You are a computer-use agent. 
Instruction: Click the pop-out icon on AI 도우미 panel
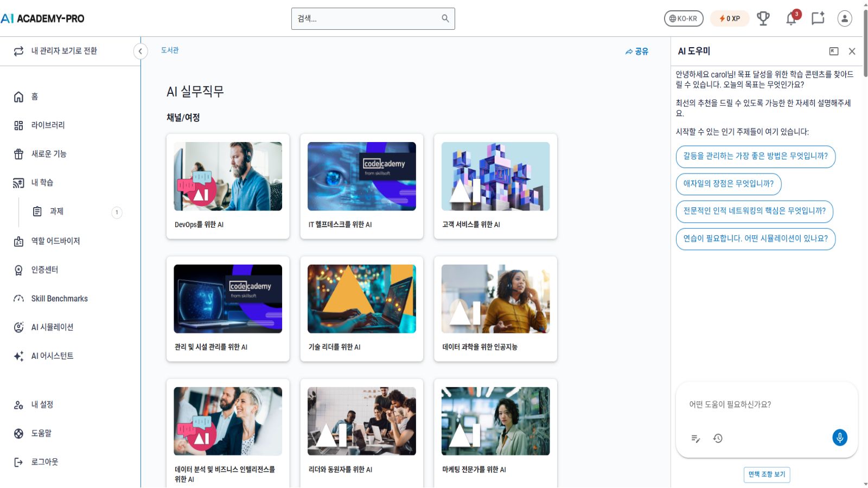coord(833,51)
